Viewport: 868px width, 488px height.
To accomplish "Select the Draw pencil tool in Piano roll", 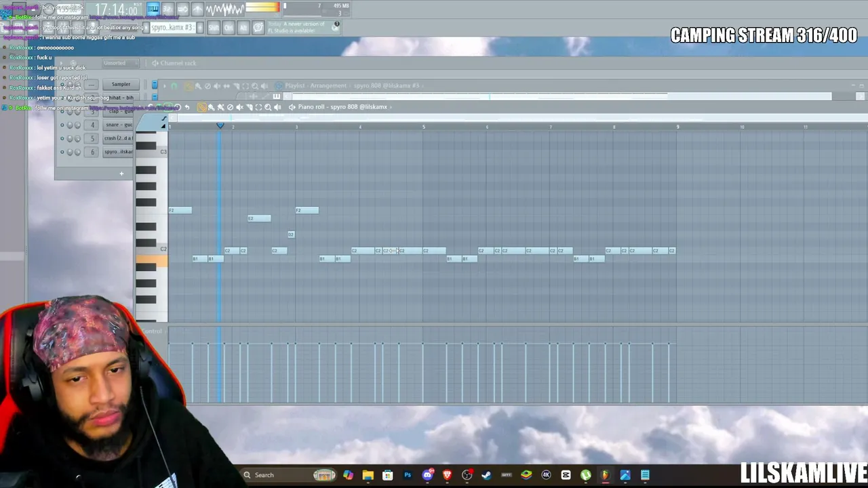I will (201, 107).
